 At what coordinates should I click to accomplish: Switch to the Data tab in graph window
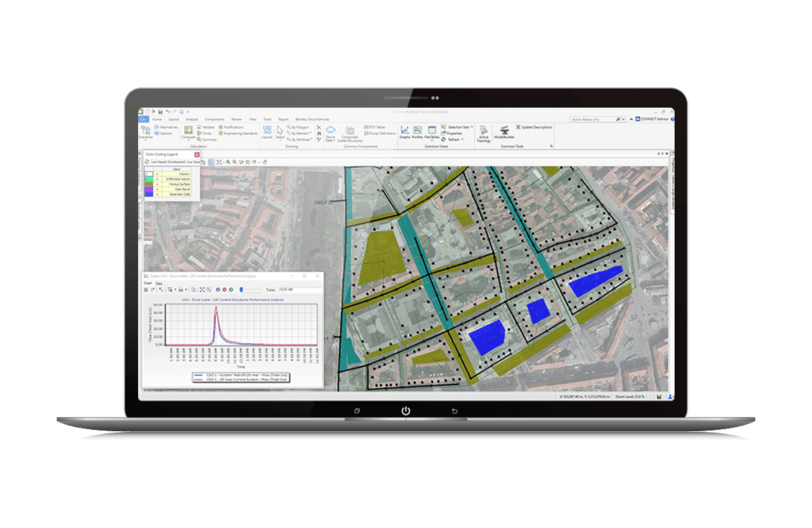tap(159, 283)
